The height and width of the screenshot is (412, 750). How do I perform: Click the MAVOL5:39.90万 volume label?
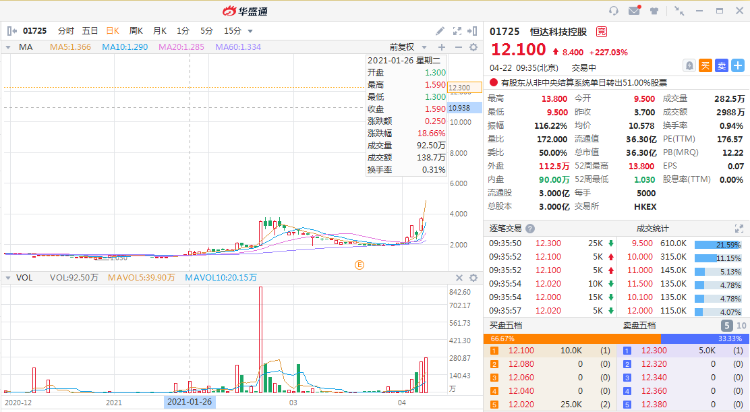pyautogui.click(x=141, y=278)
